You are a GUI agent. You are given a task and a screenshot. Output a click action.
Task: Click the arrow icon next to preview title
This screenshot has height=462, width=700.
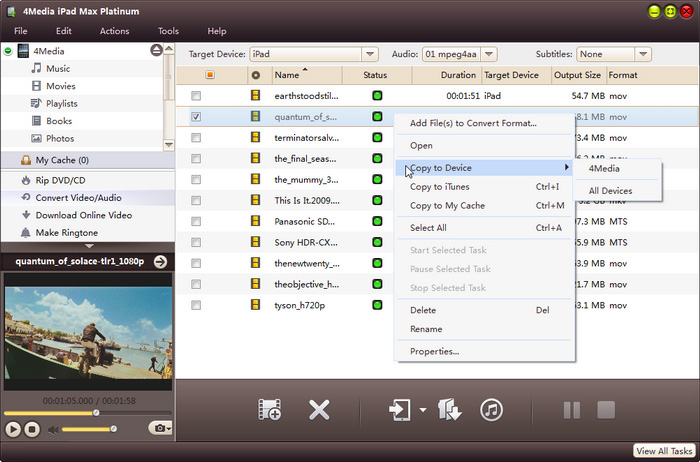pyautogui.click(x=160, y=262)
